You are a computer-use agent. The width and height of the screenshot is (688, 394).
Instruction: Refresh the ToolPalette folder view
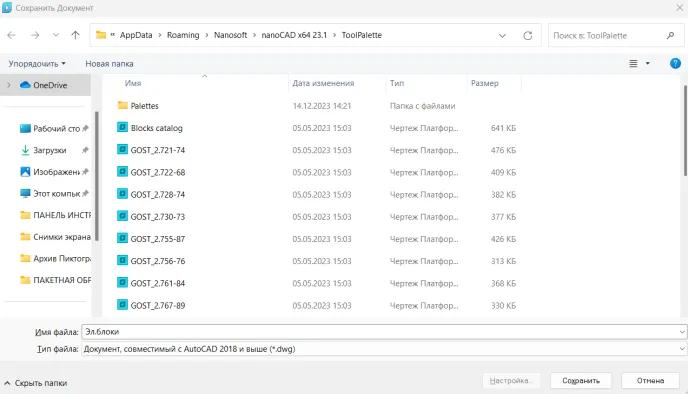click(x=528, y=36)
